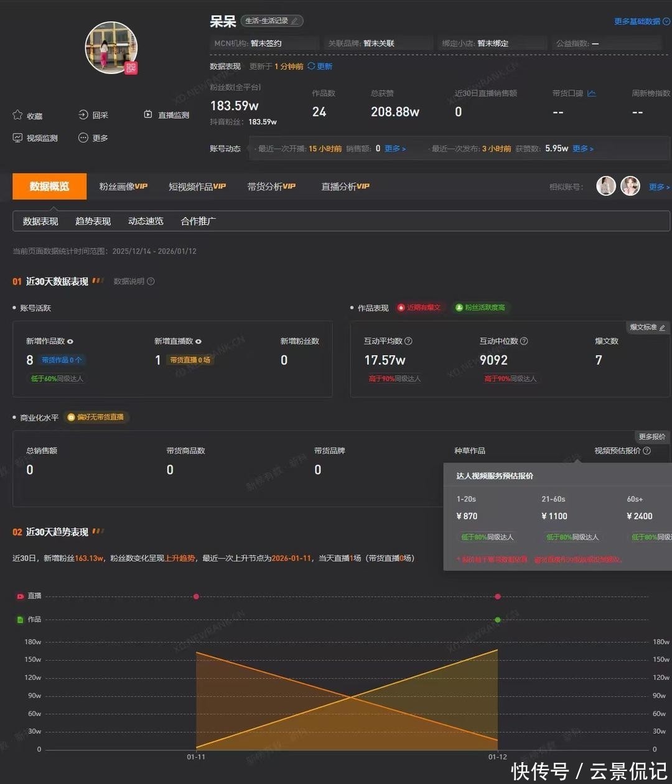Screen dimensions: 672x784
Task: Click the 带货口碑 chart icon
Action: tap(591, 93)
